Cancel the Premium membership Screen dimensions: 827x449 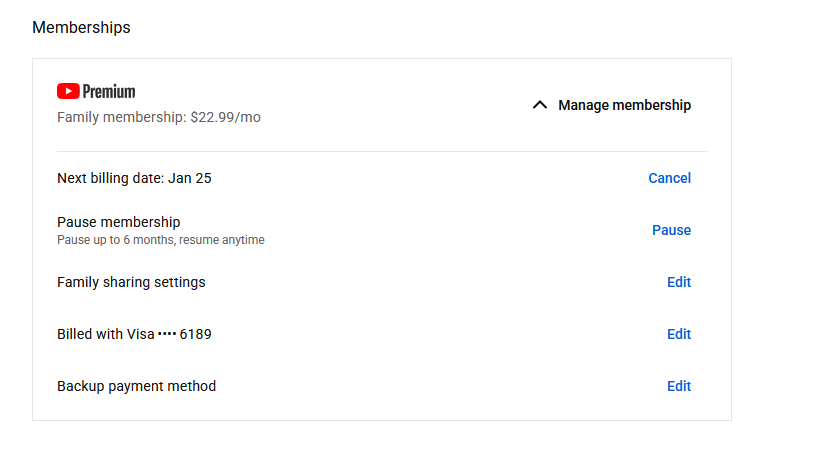tap(669, 178)
